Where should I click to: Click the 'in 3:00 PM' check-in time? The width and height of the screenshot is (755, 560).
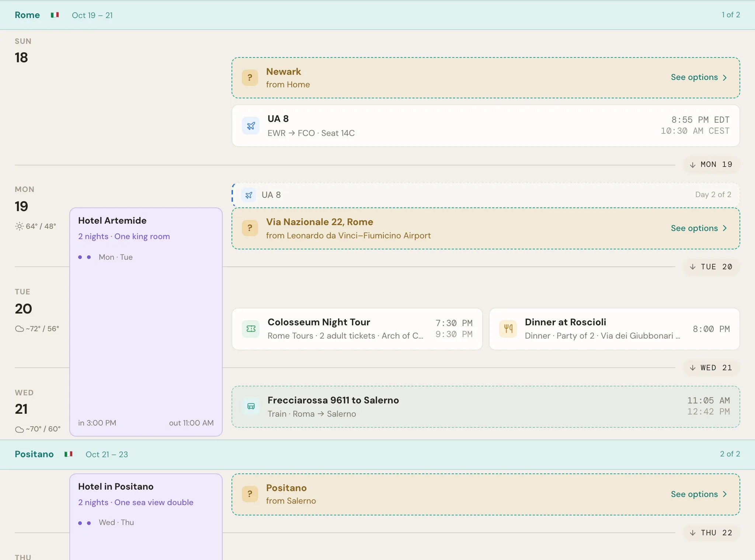[x=97, y=423]
